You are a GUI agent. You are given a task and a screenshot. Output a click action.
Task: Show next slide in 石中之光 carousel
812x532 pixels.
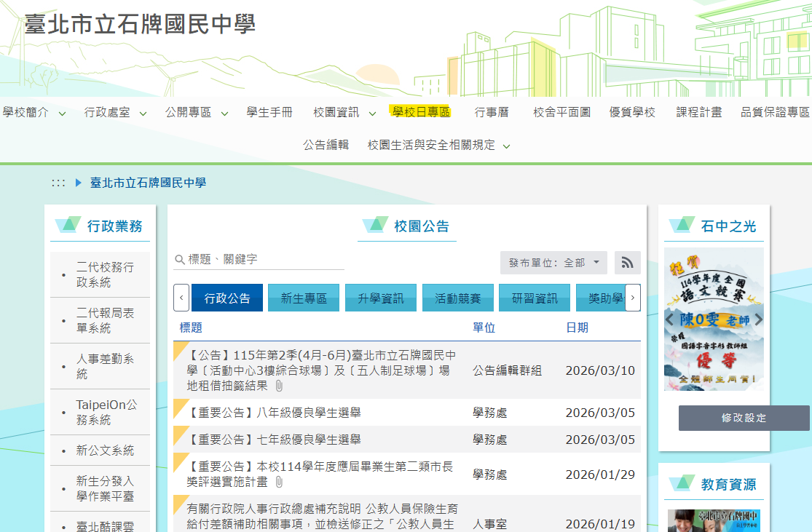pos(758,319)
